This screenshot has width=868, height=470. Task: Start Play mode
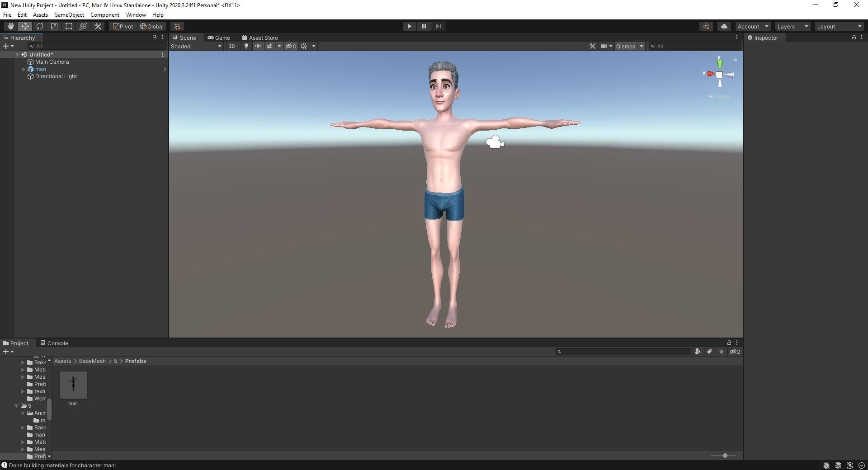[x=409, y=26]
